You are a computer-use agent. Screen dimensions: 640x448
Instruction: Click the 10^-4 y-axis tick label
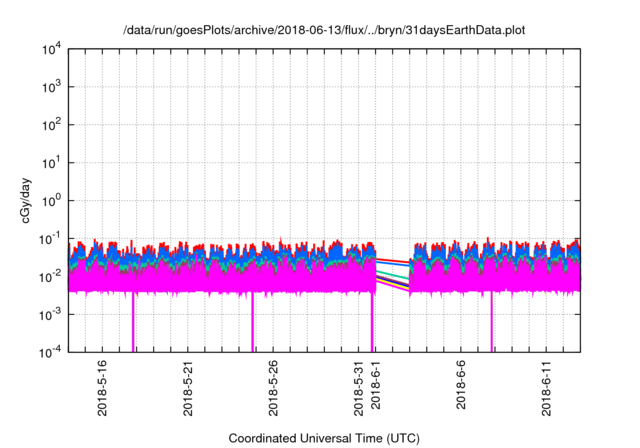[x=51, y=352]
